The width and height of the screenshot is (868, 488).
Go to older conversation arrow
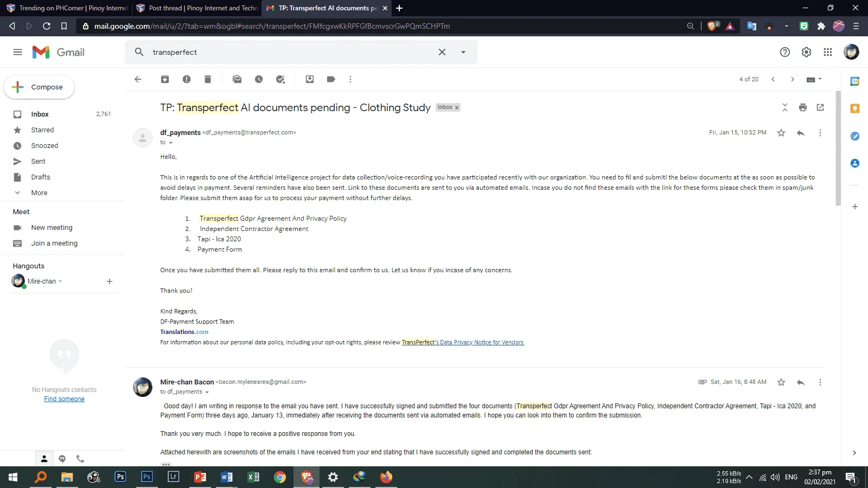(x=793, y=79)
